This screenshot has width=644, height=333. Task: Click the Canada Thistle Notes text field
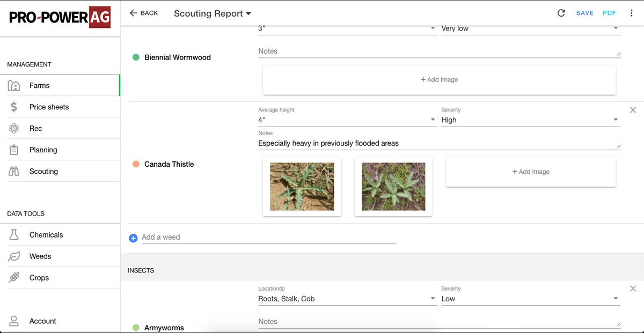(x=439, y=143)
